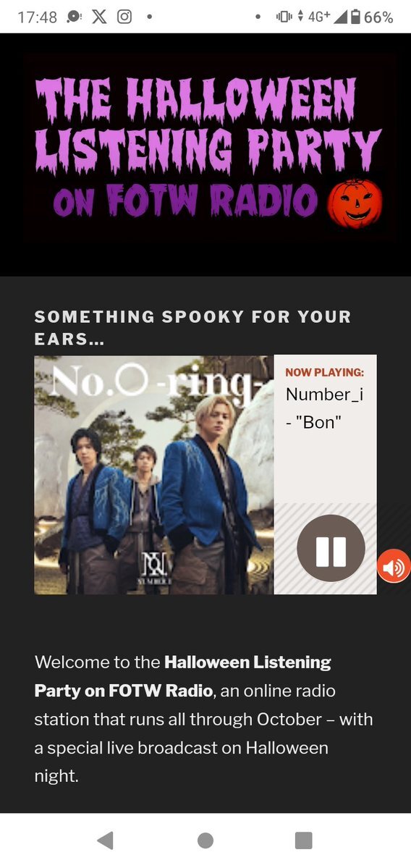This screenshot has width=411, height=868.
Task: Select the Number_i "Bon" track title
Action: (x=325, y=408)
